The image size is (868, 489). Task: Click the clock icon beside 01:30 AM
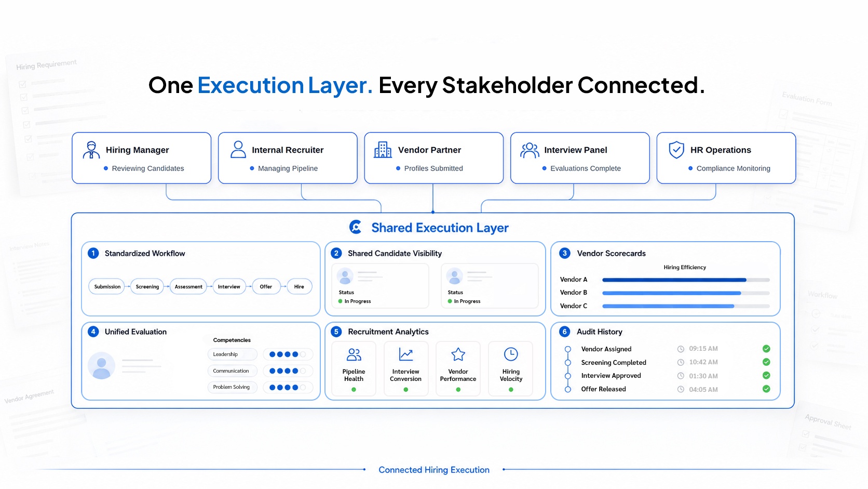coord(681,376)
